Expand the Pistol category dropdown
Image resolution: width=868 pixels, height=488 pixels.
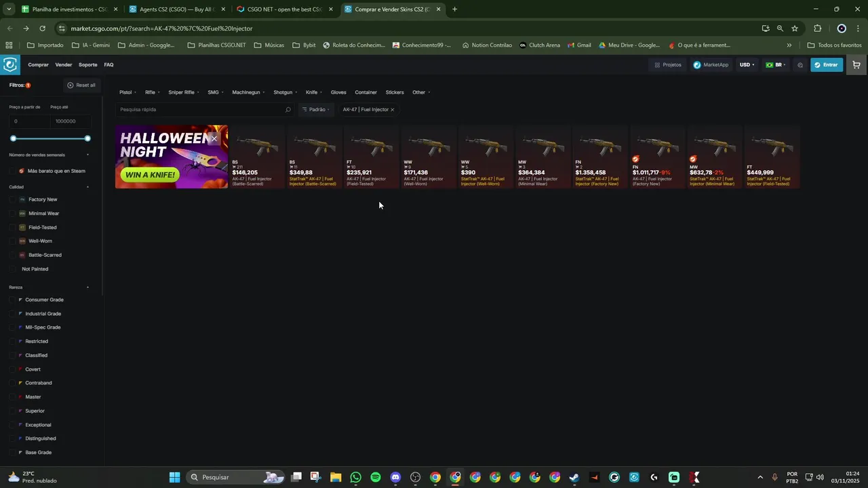pyautogui.click(x=127, y=92)
